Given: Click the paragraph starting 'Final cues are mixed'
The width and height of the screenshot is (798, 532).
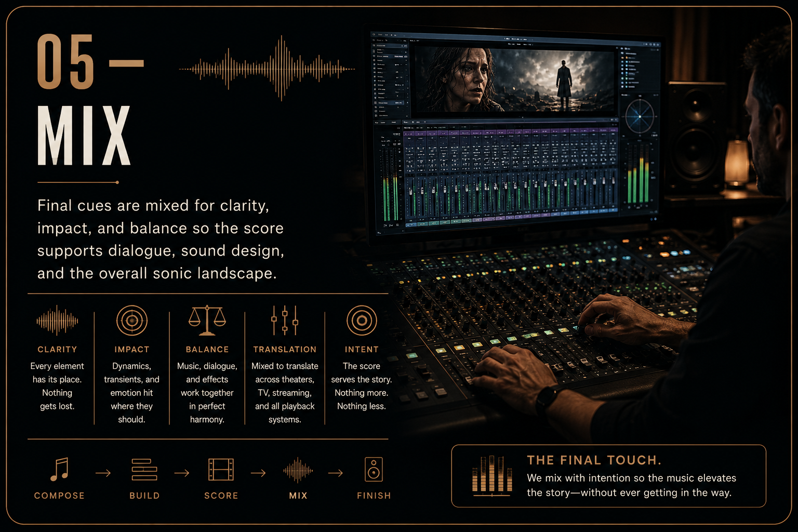Looking at the screenshot, I should (x=161, y=240).
